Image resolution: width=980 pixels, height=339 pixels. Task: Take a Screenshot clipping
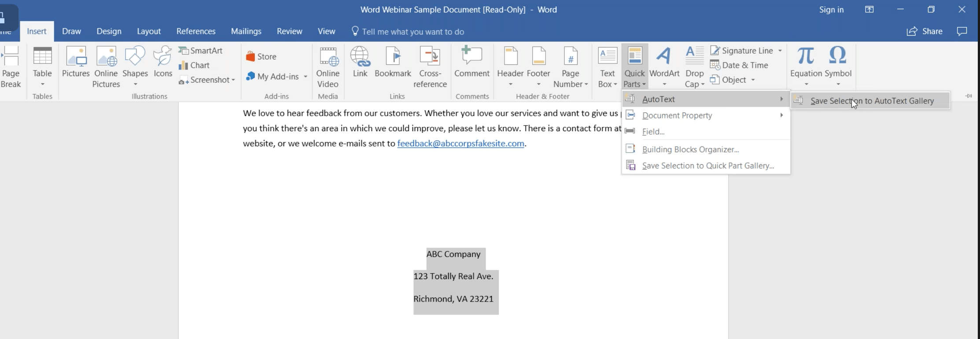[207, 80]
